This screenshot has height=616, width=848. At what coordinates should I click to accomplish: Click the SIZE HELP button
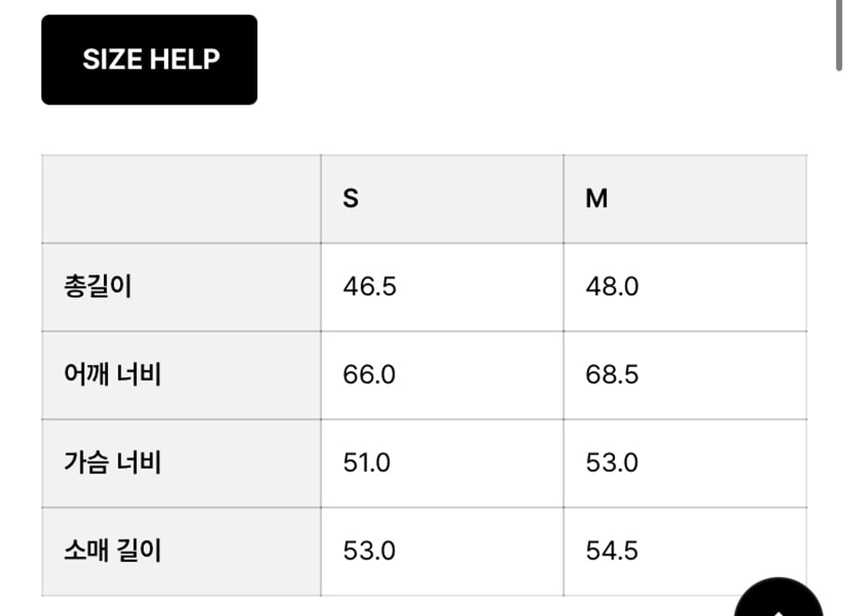point(148,58)
